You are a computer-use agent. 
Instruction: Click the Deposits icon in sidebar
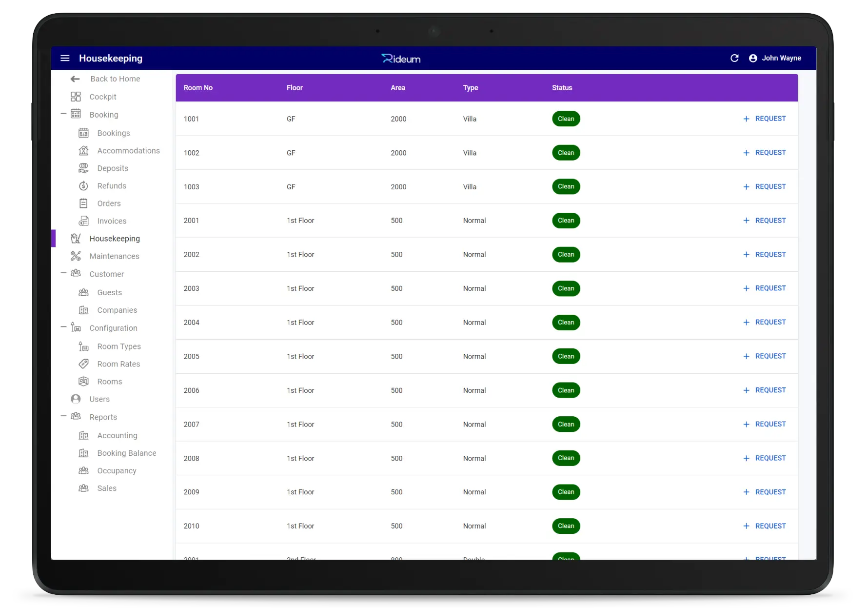tap(84, 168)
